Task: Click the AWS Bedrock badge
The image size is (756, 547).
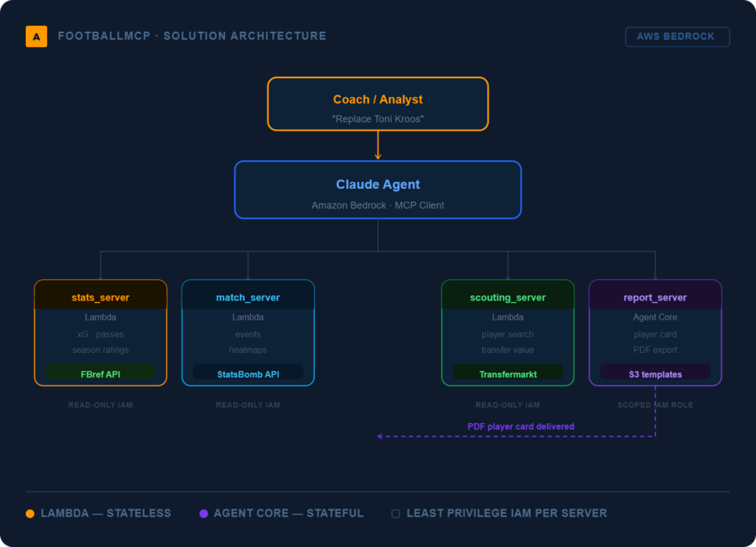Action: 677,37
